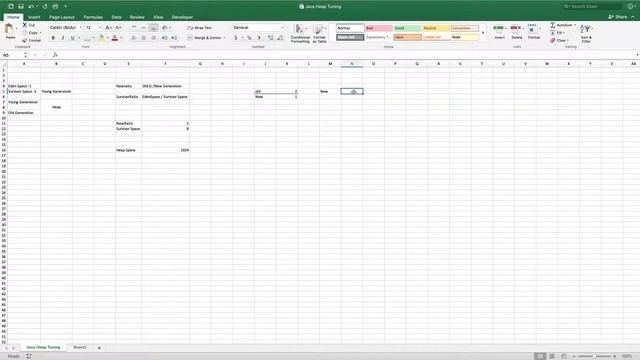
Task: Apply the Good cell style
Action: click(407, 28)
